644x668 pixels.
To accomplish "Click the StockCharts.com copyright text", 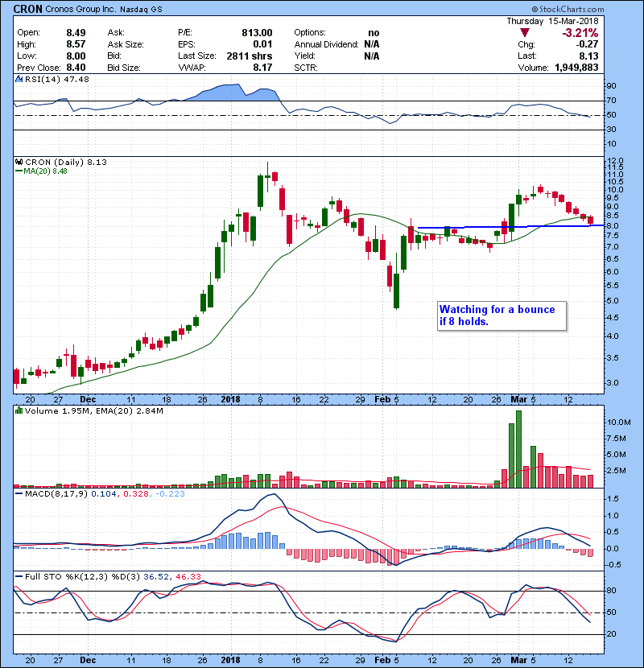I will (x=568, y=9).
